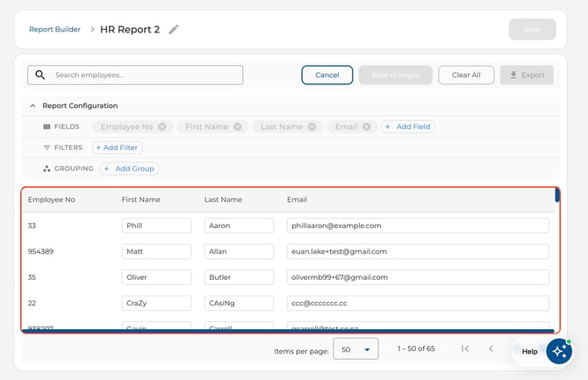Click employee number 954389
This screenshot has width=588, height=380.
pyautogui.click(x=40, y=252)
